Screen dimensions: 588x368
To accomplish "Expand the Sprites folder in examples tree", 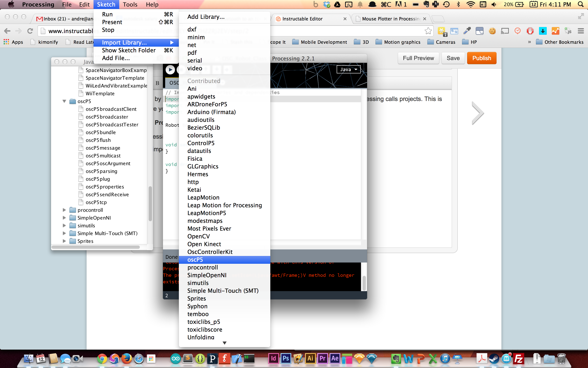I will [64, 241].
